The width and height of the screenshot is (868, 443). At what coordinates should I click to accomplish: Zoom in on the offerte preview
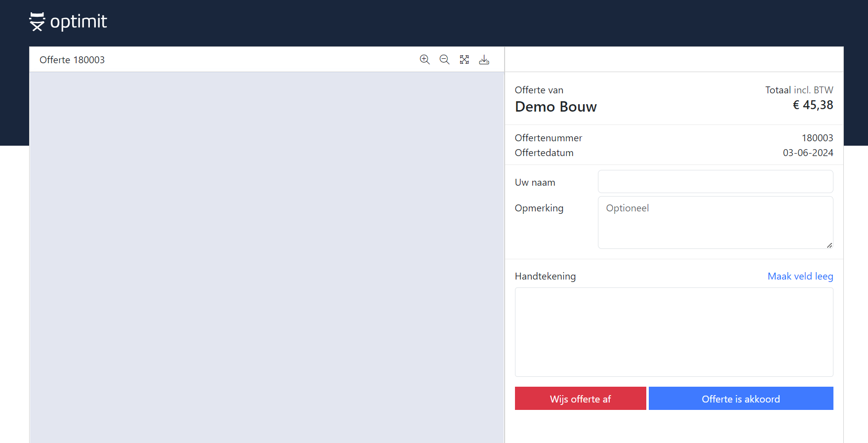tap(425, 60)
